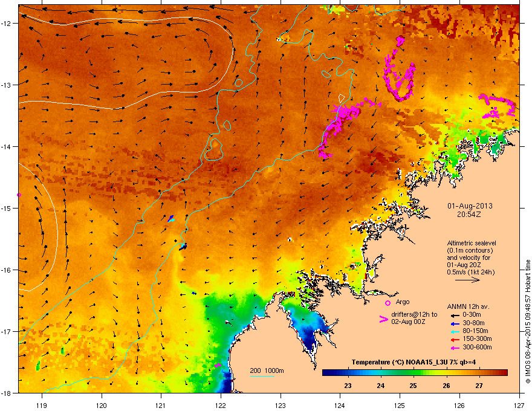The width and height of the screenshot is (532, 411).
Task: Click the dark blue end of temperature colorbar
Action: 326,372
